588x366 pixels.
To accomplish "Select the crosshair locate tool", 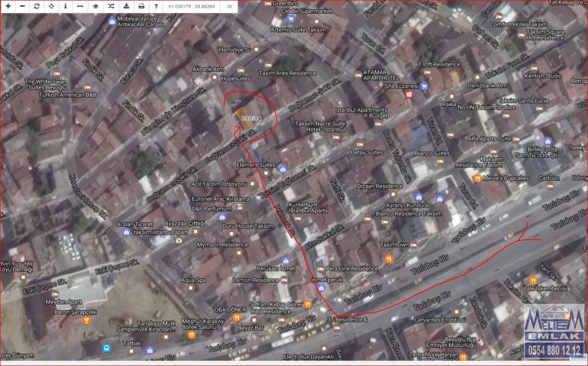I will click(x=51, y=6).
